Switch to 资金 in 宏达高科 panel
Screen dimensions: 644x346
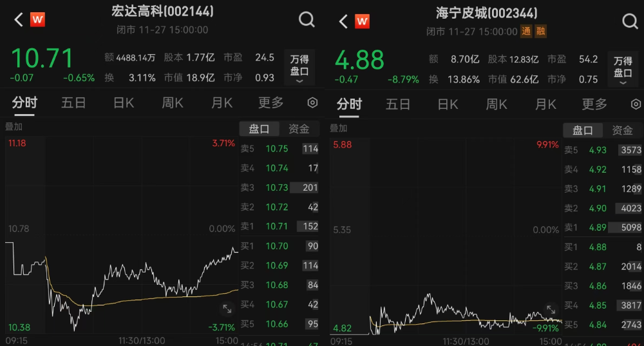(x=299, y=129)
